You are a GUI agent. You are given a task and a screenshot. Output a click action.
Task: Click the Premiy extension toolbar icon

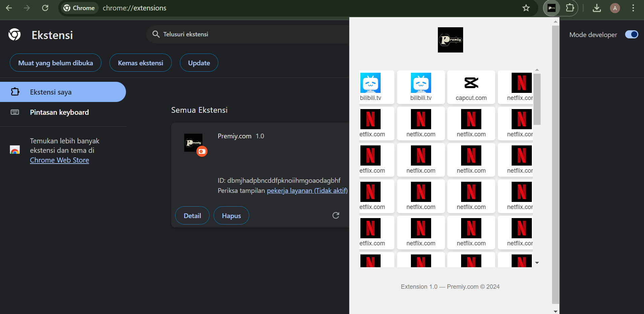click(x=552, y=8)
